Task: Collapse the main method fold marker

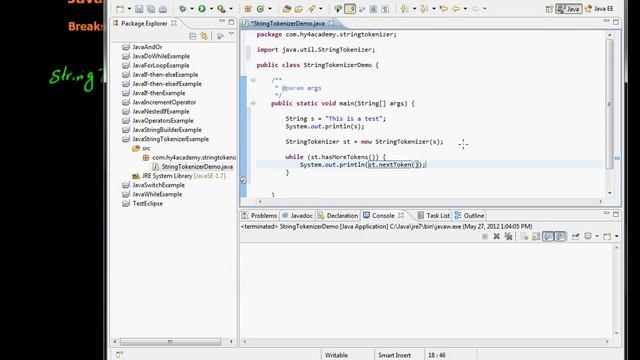Action: coord(253,103)
